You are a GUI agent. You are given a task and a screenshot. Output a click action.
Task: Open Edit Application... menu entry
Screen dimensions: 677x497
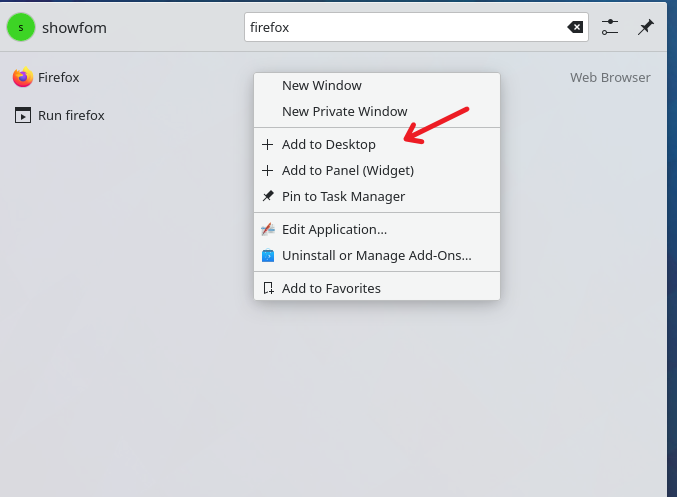coord(377,229)
